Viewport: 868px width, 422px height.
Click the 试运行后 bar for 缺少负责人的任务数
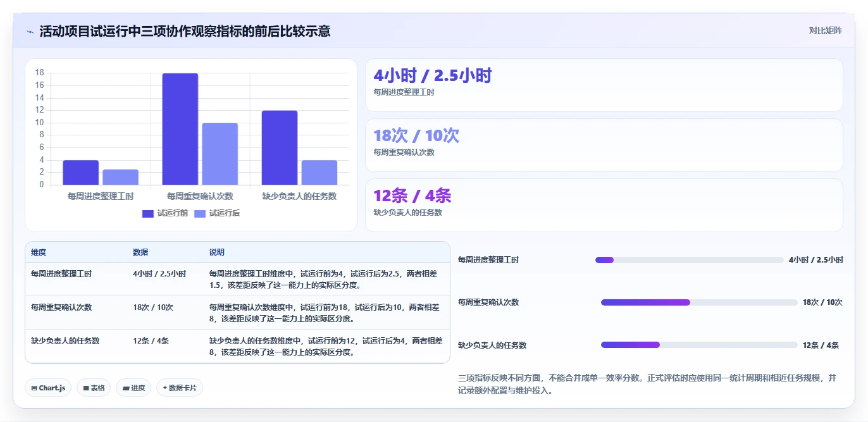(x=319, y=172)
